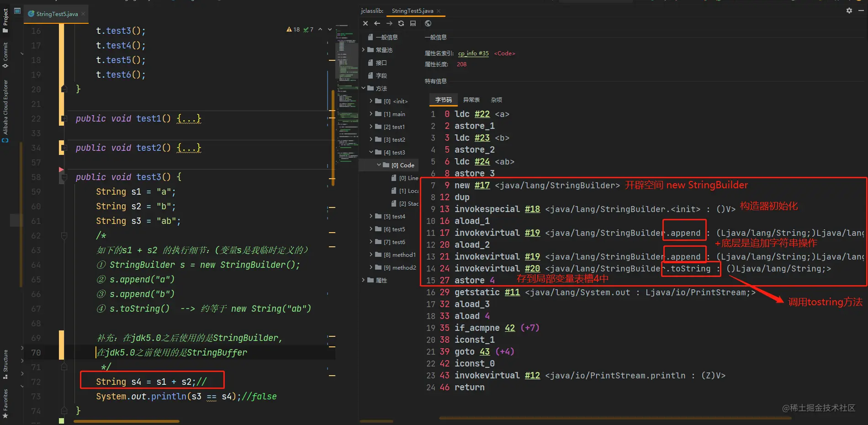Reload the class file in jclasslib
This screenshot has width=868, height=425.
[x=401, y=23]
